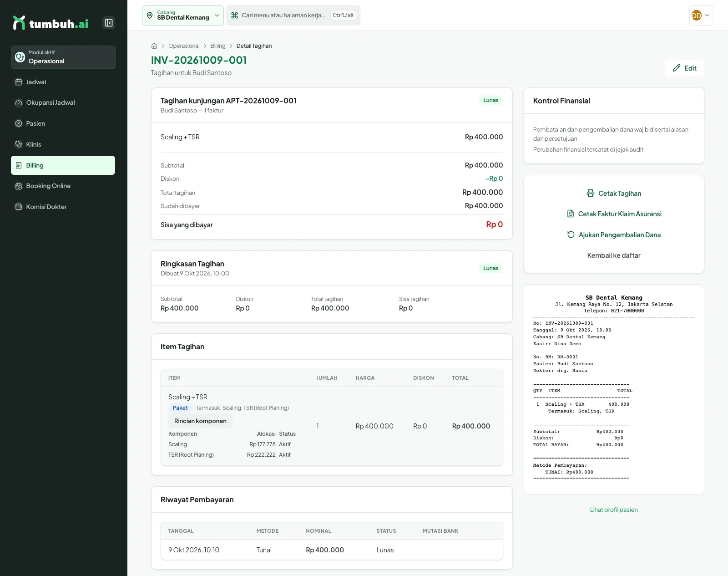This screenshot has width=728, height=576.
Task: Open the DD user avatar menu
Action: point(701,15)
